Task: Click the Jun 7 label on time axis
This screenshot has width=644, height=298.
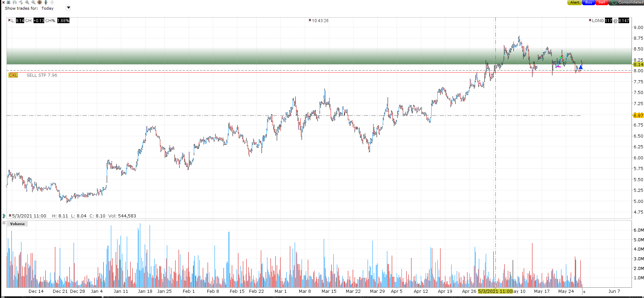Action: (x=614, y=291)
